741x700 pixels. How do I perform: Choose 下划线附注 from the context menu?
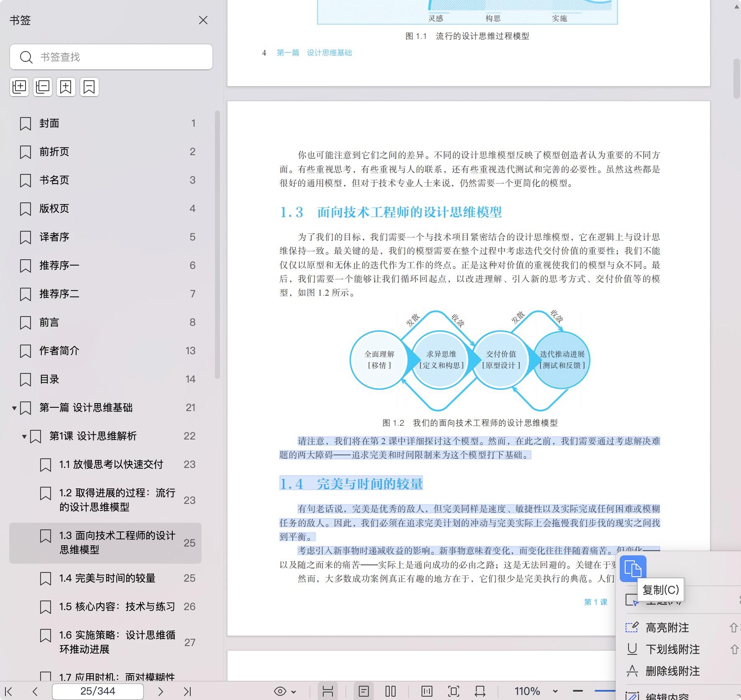672,649
